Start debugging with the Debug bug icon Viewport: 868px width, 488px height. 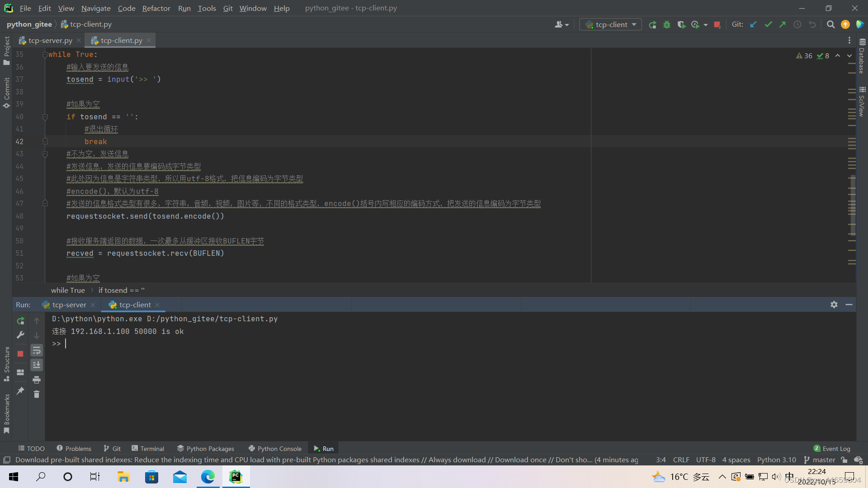[x=667, y=25]
